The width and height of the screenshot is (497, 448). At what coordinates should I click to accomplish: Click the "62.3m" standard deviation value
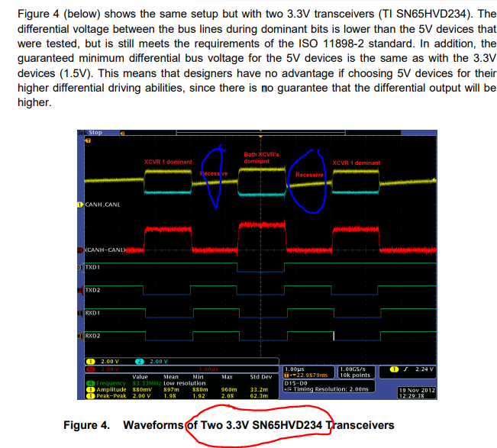point(259,396)
